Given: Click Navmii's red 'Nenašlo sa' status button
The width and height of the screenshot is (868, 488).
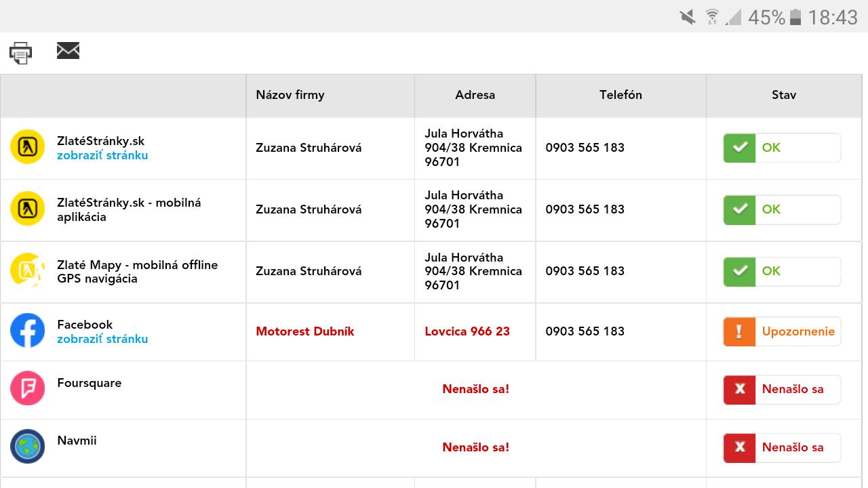Looking at the screenshot, I should pyautogui.click(x=782, y=447).
